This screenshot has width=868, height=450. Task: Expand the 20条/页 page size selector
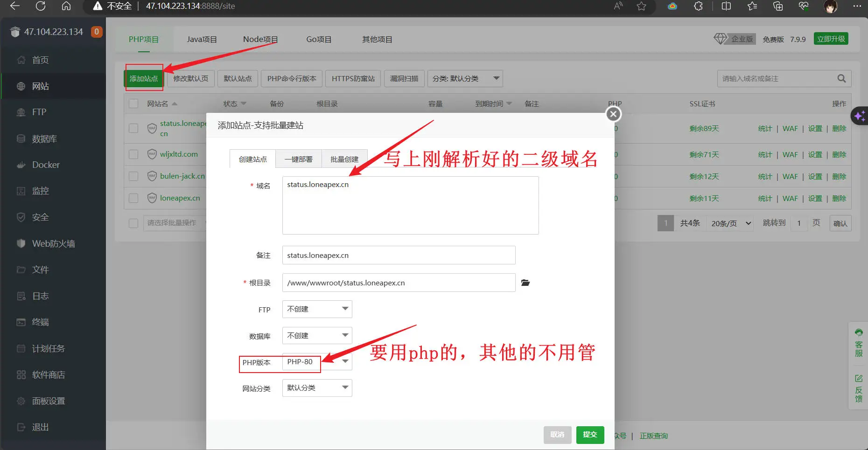click(730, 223)
